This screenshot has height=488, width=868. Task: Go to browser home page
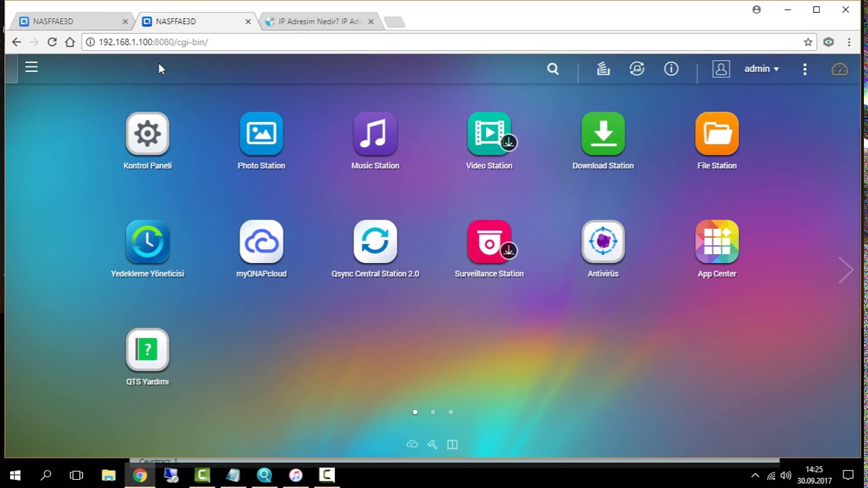[70, 42]
